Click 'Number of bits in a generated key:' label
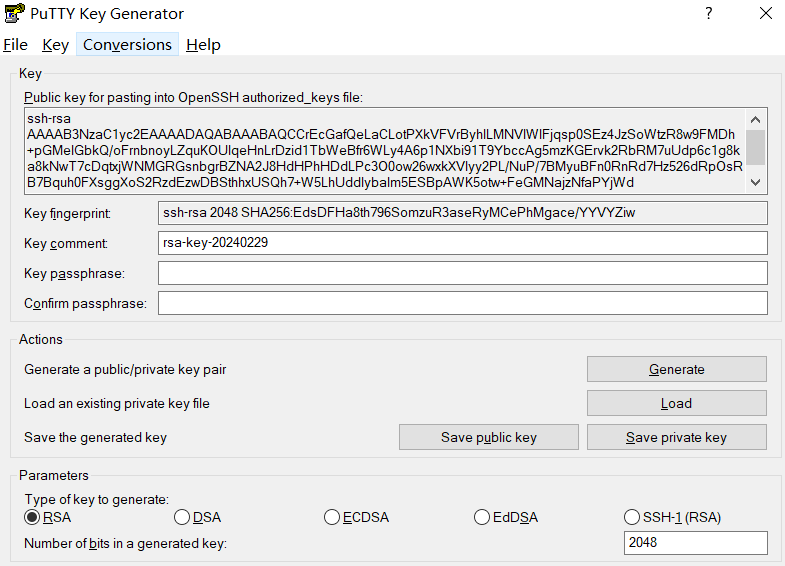This screenshot has width=785, height=566. [x=126, y=543]
